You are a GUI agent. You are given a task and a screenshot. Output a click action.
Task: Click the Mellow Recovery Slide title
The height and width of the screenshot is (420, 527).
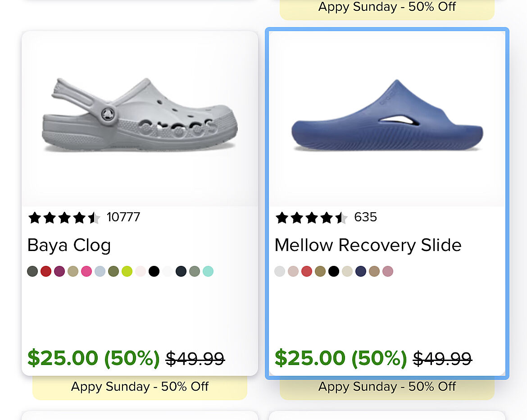pos(368,246)
